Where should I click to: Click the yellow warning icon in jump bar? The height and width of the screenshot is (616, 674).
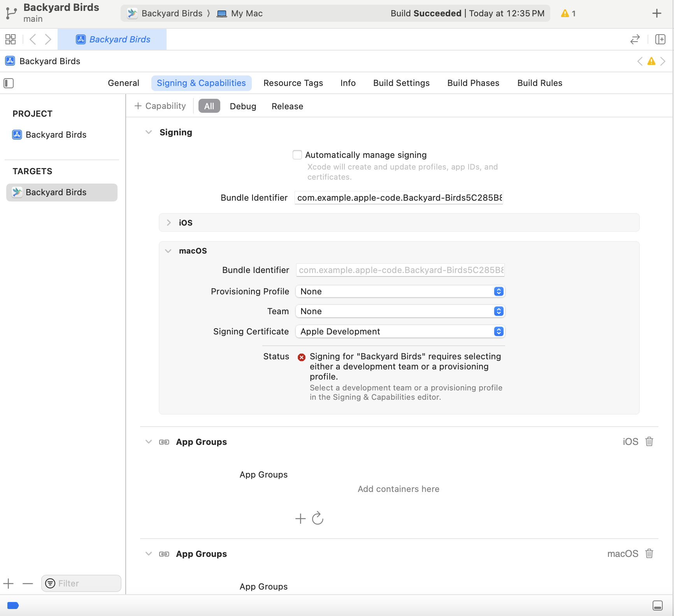tap(651, 61)
